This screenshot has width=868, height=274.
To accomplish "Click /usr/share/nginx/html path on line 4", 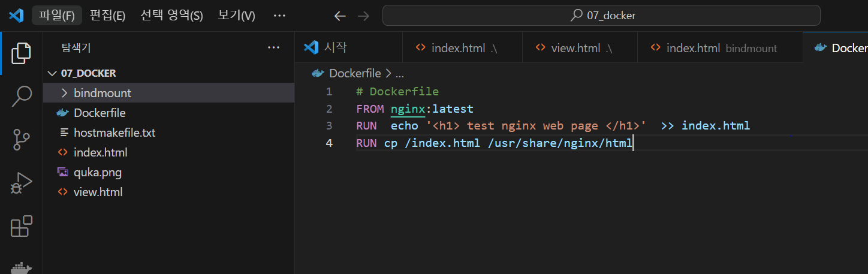I will coord(560,143).
